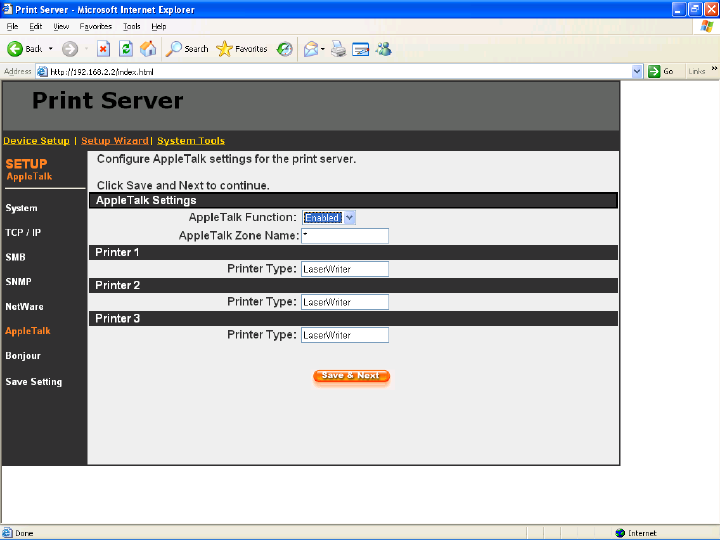Go to Home page icon
The width and height of the screenshot is (720, 540).
(x=148, y=49)
